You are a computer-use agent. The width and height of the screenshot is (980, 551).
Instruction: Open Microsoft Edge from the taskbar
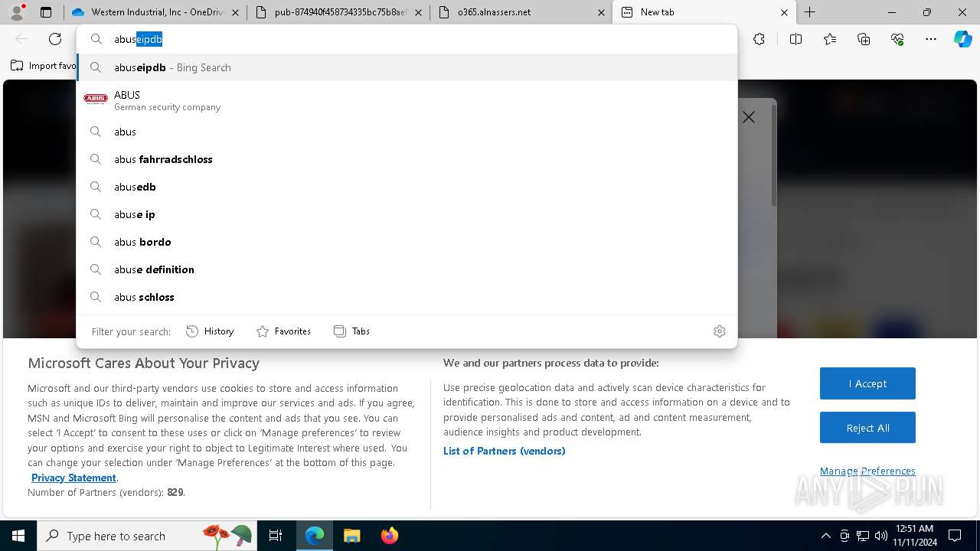pos(315,536)
